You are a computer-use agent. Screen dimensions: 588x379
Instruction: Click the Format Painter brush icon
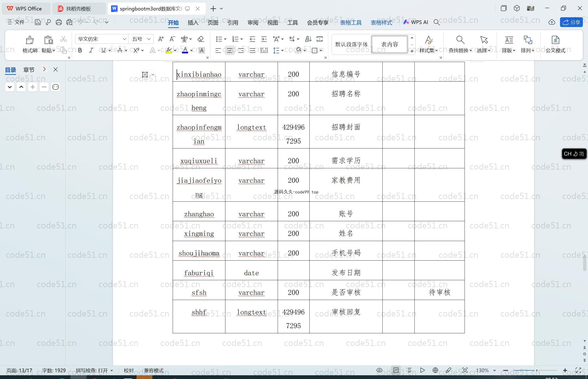click(30, 40)
